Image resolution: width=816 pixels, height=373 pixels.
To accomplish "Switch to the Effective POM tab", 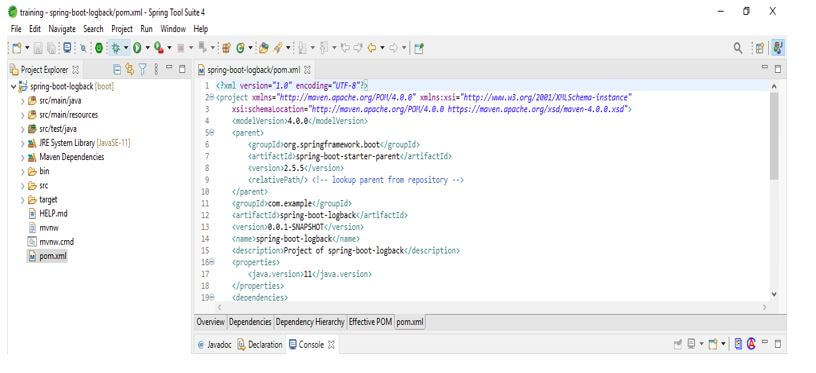I will pyautogui.click(x=370, y=322).
